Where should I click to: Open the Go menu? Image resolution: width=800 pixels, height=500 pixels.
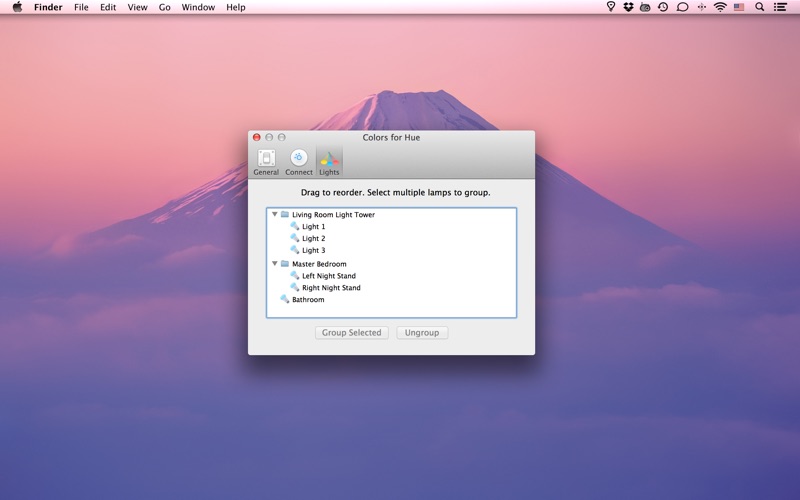point(164,7)
